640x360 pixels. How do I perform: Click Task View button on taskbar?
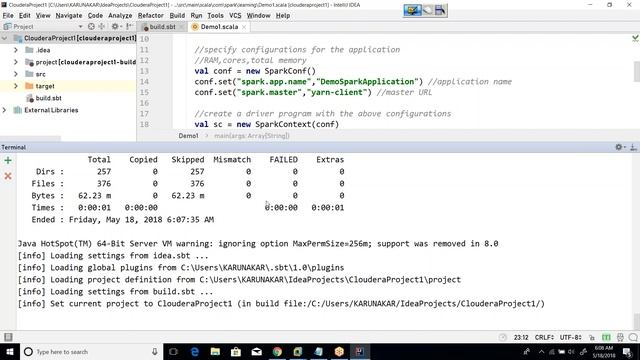point(173,352)
